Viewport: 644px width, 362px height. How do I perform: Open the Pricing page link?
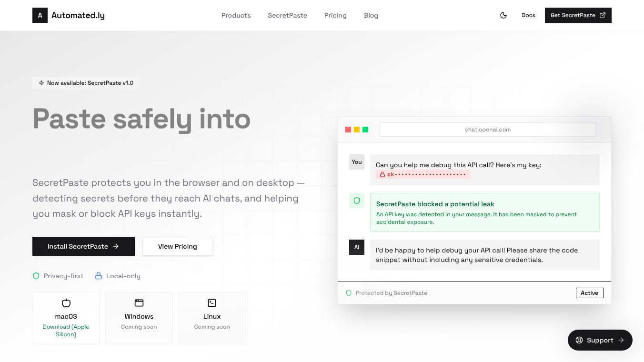[x=335, y=15]
